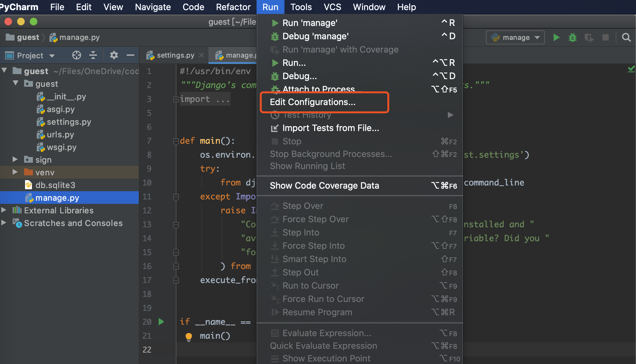636x364 pixels.
Task: Expand folded import region on line 3
Action: (176, 99)
